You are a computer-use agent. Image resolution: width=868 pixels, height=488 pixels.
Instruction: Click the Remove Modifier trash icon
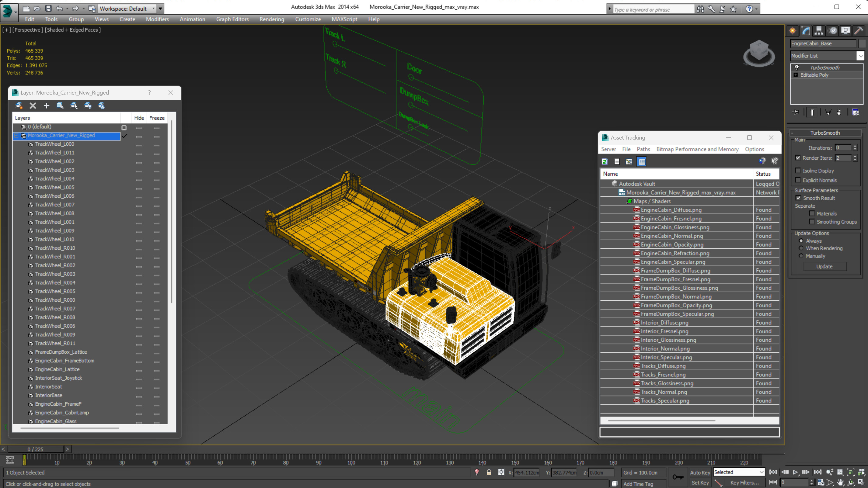point(839,112)
